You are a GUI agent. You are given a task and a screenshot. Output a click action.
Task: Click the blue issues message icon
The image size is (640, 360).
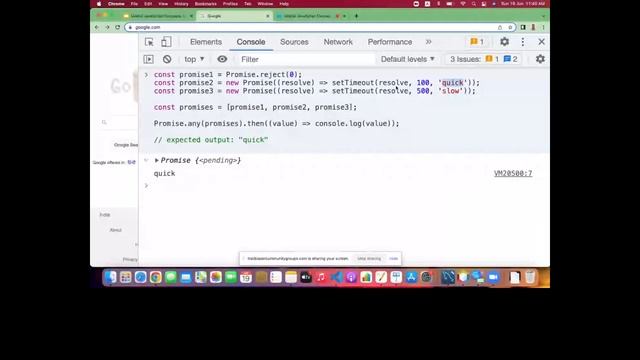point(507,59)
